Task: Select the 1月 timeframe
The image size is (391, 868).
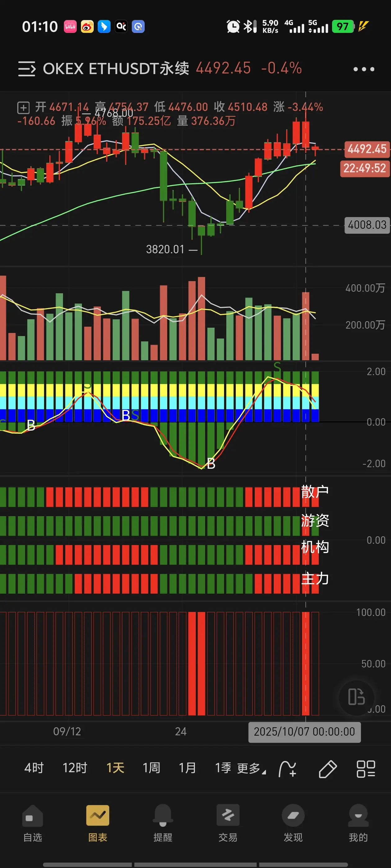Action: coord(187,768)
